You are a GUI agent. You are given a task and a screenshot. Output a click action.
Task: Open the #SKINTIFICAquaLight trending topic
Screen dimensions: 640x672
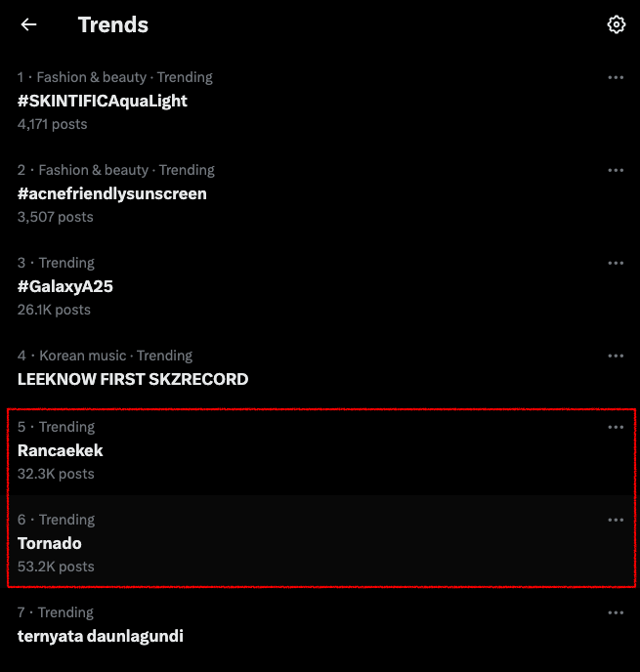point(103,101)
